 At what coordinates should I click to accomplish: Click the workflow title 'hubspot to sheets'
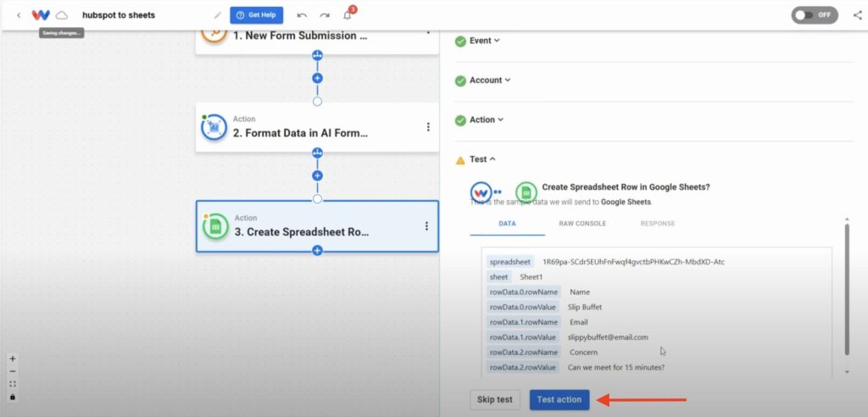click(x=119, y=15)
